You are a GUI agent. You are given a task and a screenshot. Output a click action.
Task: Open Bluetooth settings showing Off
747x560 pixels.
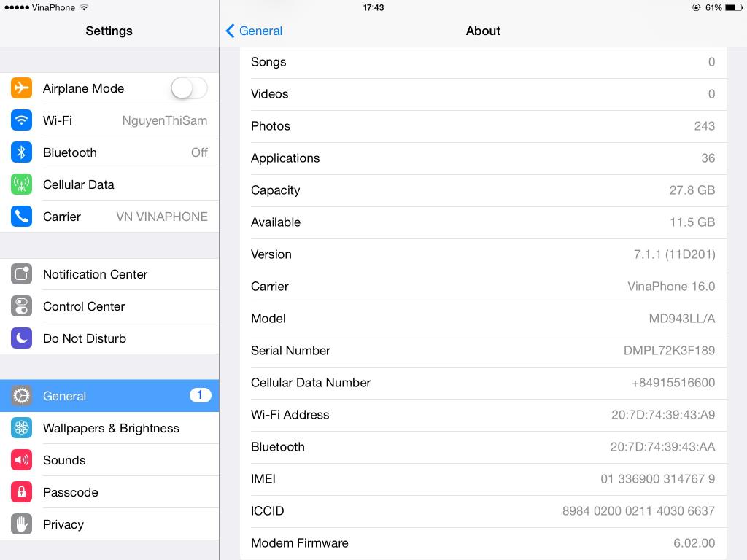[109, 152]
